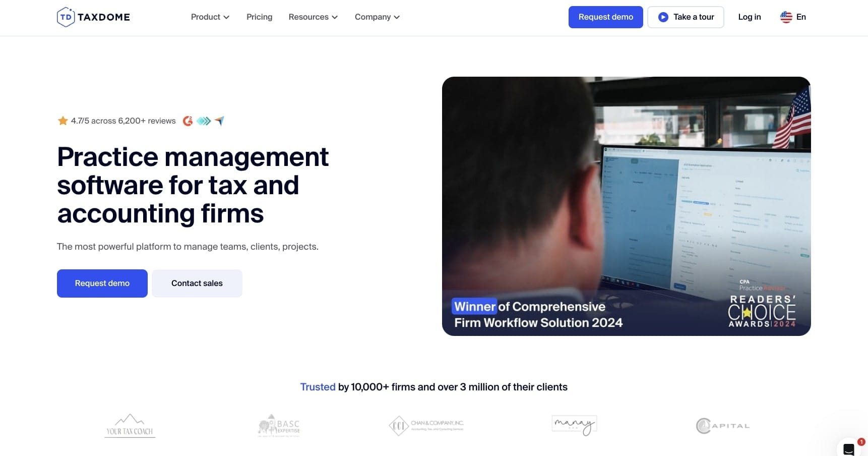Click the G2 review badge icon
This screenshot has width=868, height=456.
[188, 121]
